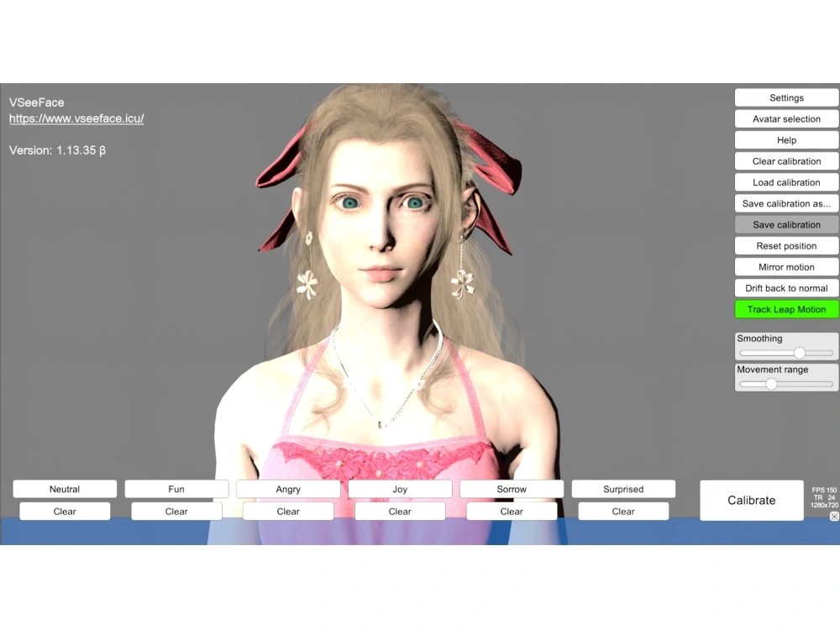Click the large Calibrate button
This screenshot has width=840, height=630.
[x=752, y=501]
